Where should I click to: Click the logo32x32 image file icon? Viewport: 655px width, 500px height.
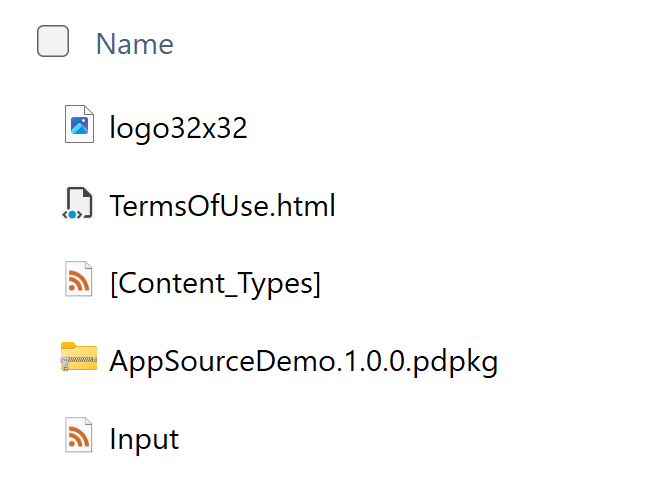[x=79, y=126]
